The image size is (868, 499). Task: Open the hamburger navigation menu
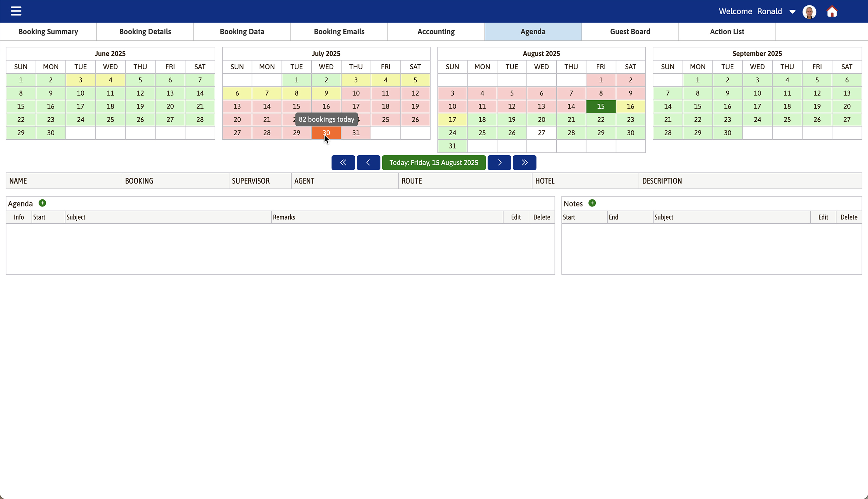coord(16,11)
